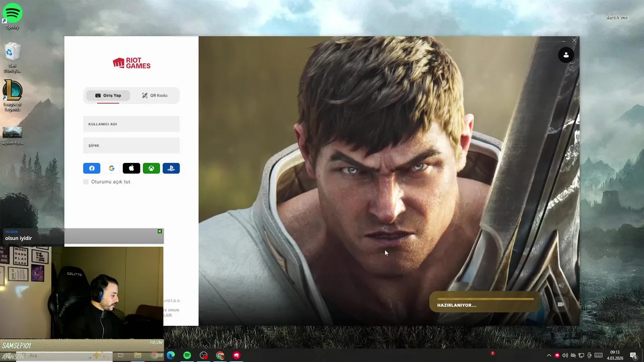Open Spotify desktop shortcut
Image resolution: width=644 pixels, height=362 pixels.
pyautogui.click(x=13, y=17)
